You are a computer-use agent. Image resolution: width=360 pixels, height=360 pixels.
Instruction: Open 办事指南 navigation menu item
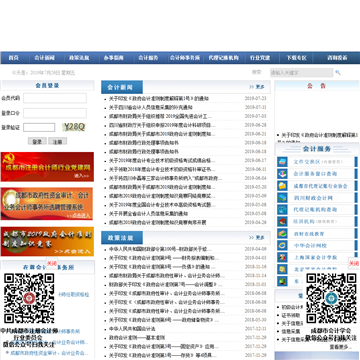pos(114,58)
